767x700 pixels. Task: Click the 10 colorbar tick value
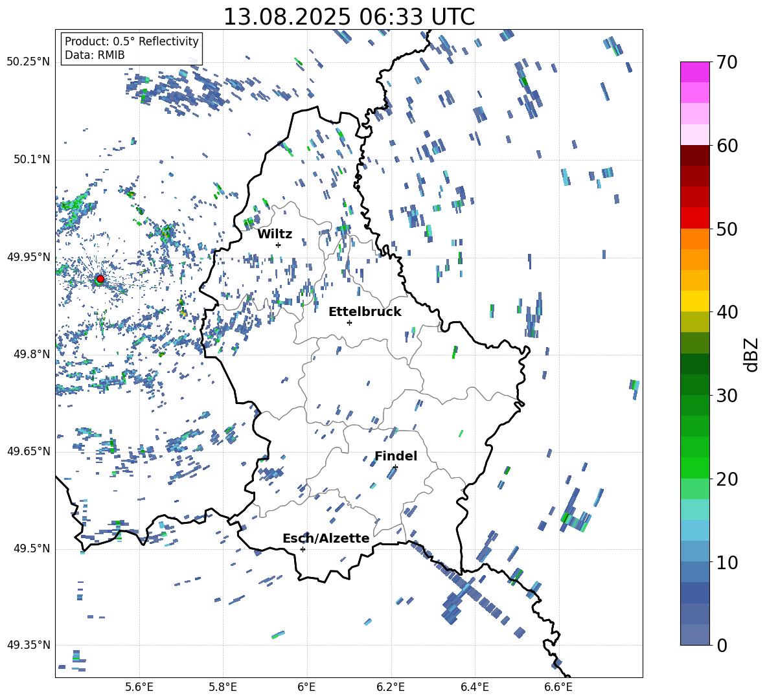pyautogui.click(x=727, y=563)
